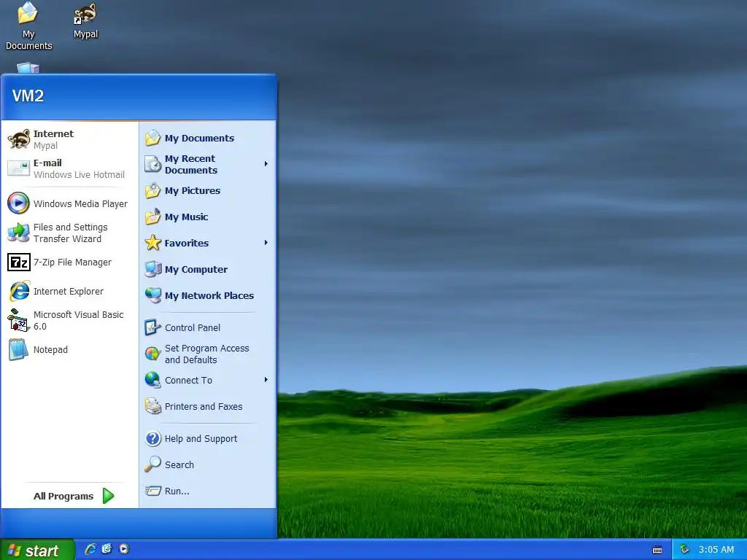Select the Mypal desktop shortcut icon
Viewport: 747px width, 560px height.
[x=85, y=14]
